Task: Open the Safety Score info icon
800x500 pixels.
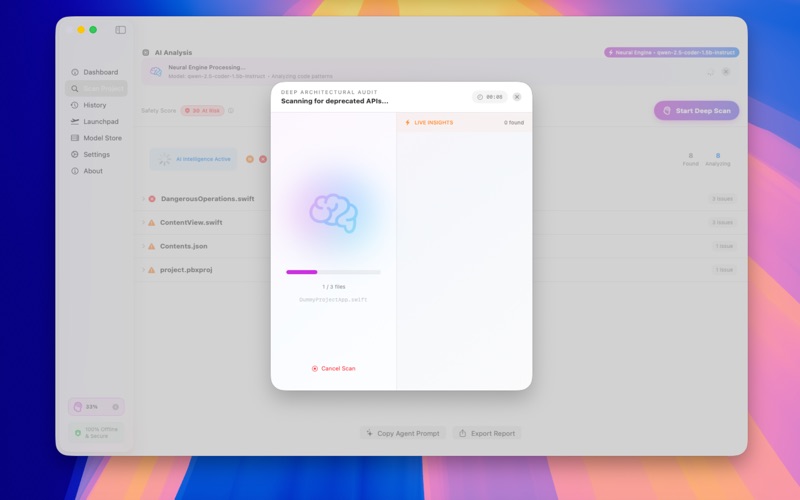Action: coord(231,111)
